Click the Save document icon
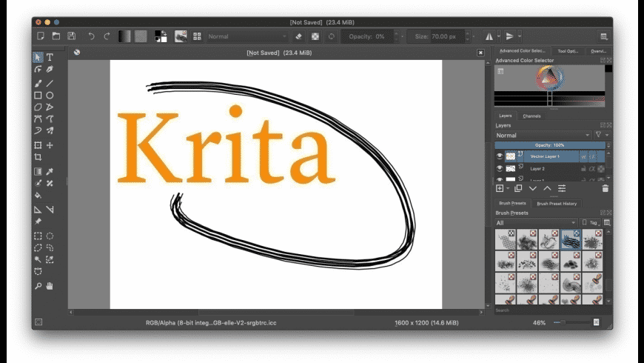The width and height of the screenshot is (644, 363). click(x=71, y=36)
